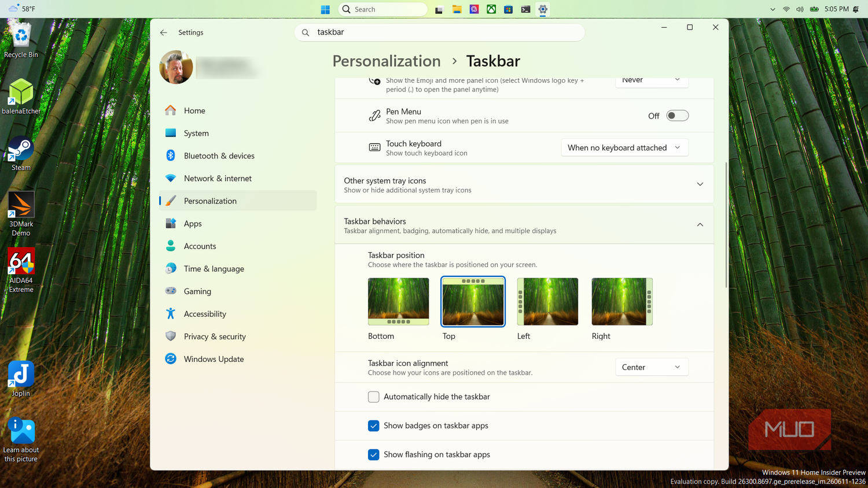Click the taskbar Search box
Image resolution: width=868 pixels, height=488 pixels.
382,9
